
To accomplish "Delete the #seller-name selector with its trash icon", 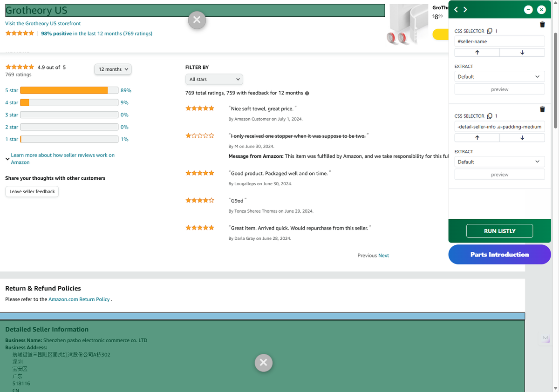I will coord(542,24).
